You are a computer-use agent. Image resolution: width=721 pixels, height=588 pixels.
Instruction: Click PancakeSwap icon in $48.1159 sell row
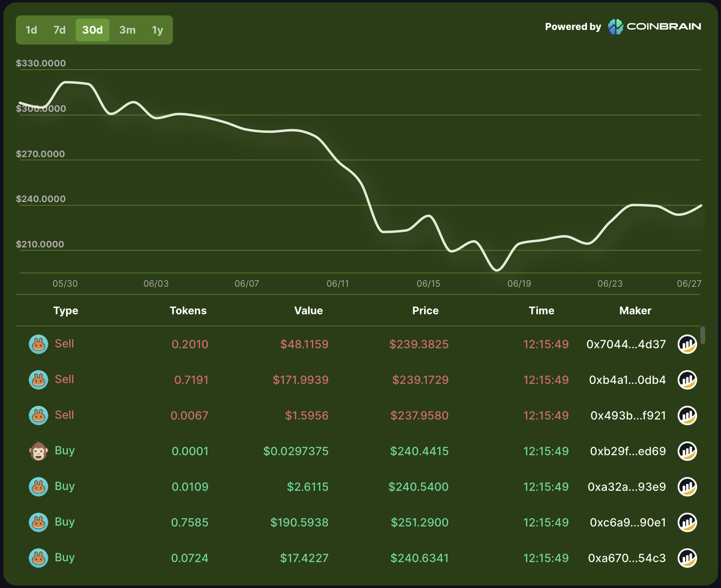[x=38, y=344]
